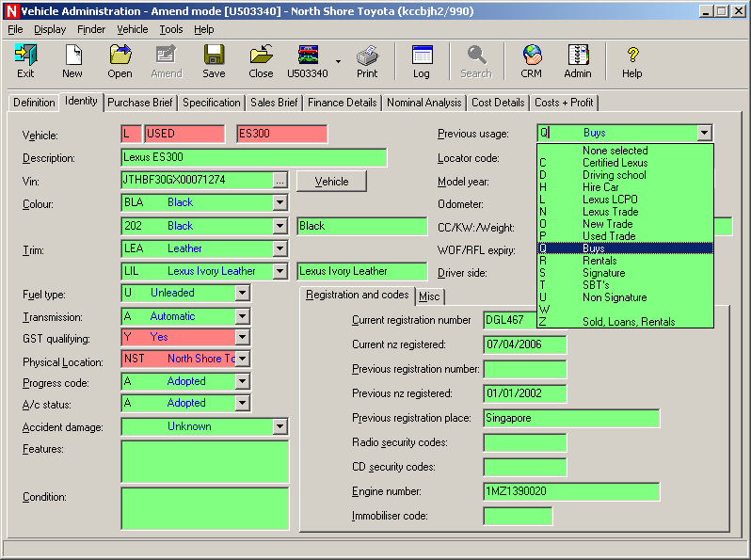Select Hire Car in Previous usage list
The width and height of the screenshot is (751, 560).
pyautogui.click(x=600, y=187)
